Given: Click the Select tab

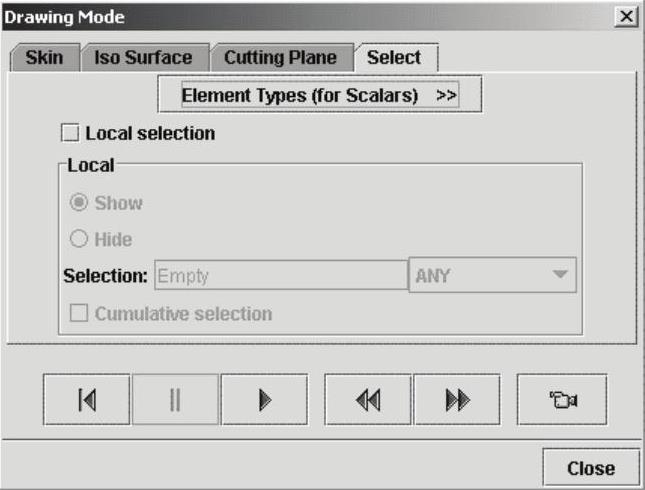Looking at the screenshot, I should coord(394,58).
